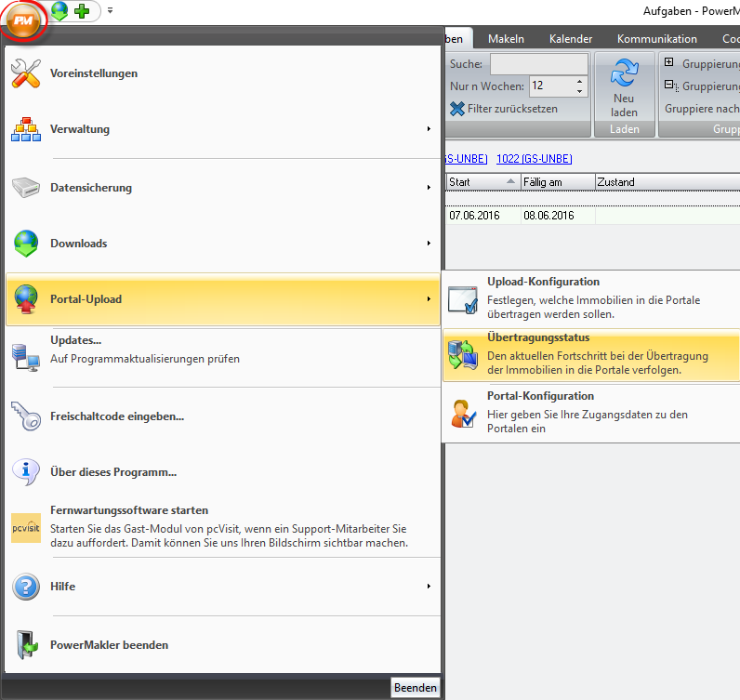Click the green plus quick-access icon
The width and height of the screenshot is (740, 700).
click(x=82, y=10)
